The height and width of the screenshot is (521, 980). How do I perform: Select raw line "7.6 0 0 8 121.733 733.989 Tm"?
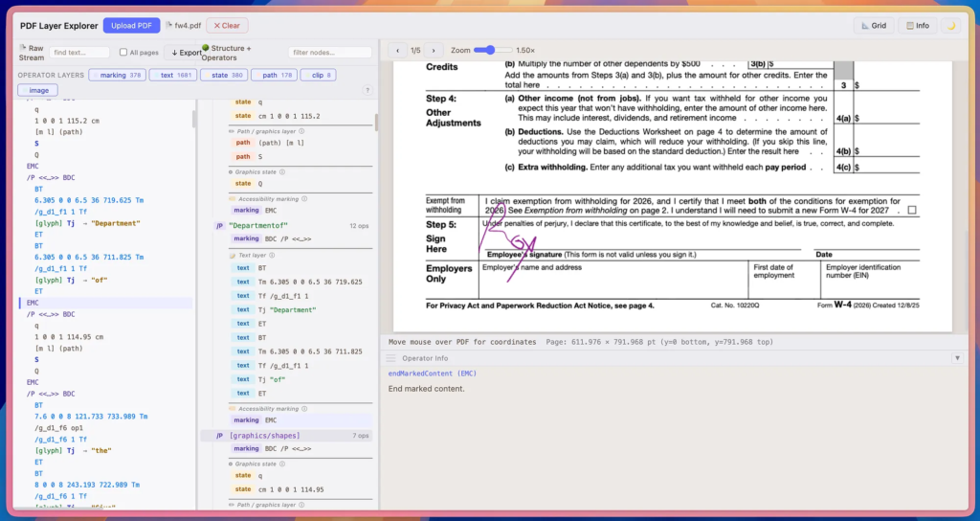[x=91, y=417]
